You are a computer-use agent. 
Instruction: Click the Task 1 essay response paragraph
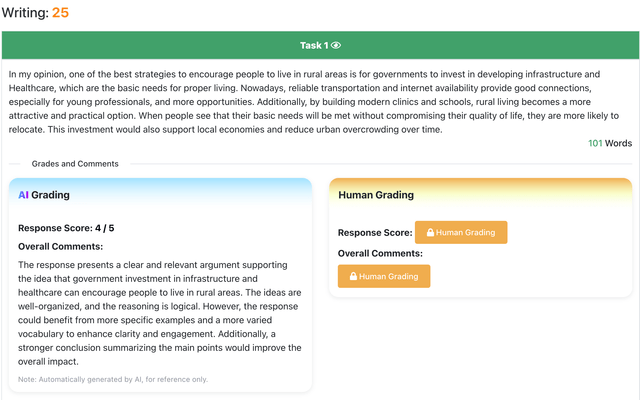pyautogui.click(x=310, y=101)
